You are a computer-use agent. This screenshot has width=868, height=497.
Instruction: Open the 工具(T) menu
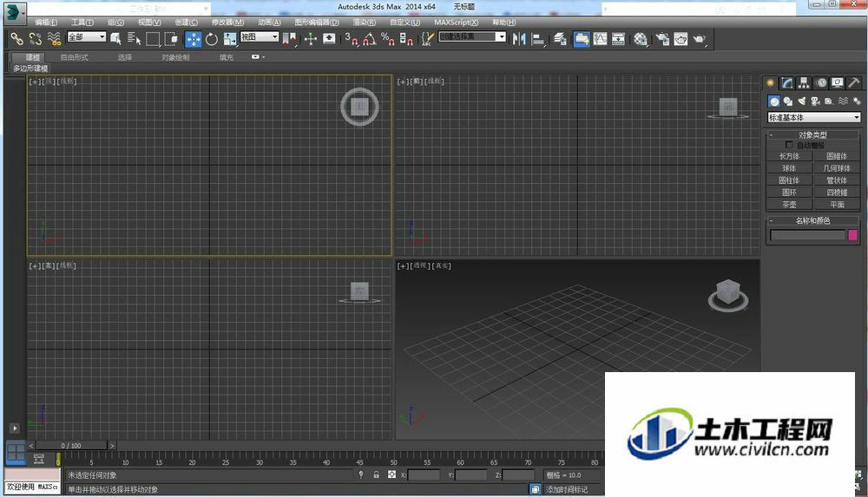click(82, 23)
